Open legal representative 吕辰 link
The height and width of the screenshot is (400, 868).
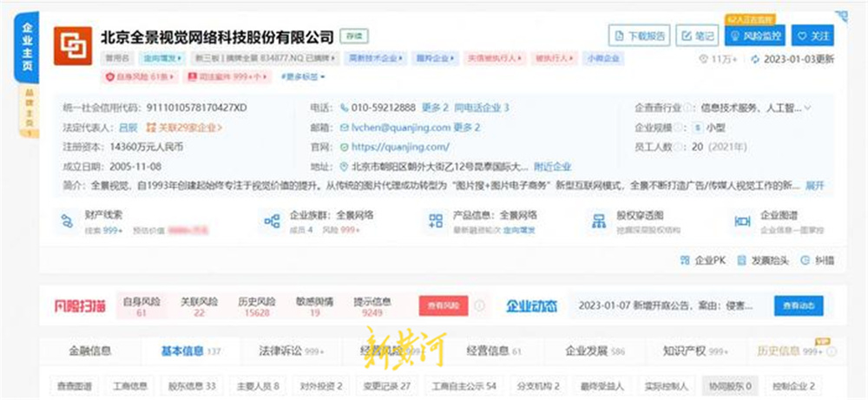(128, 128)
